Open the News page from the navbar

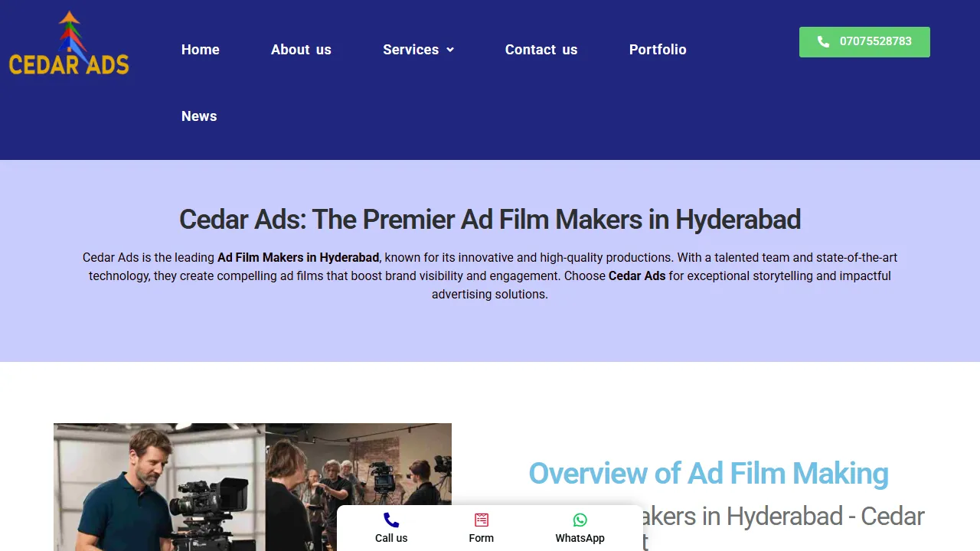click(x=199, y=116)
